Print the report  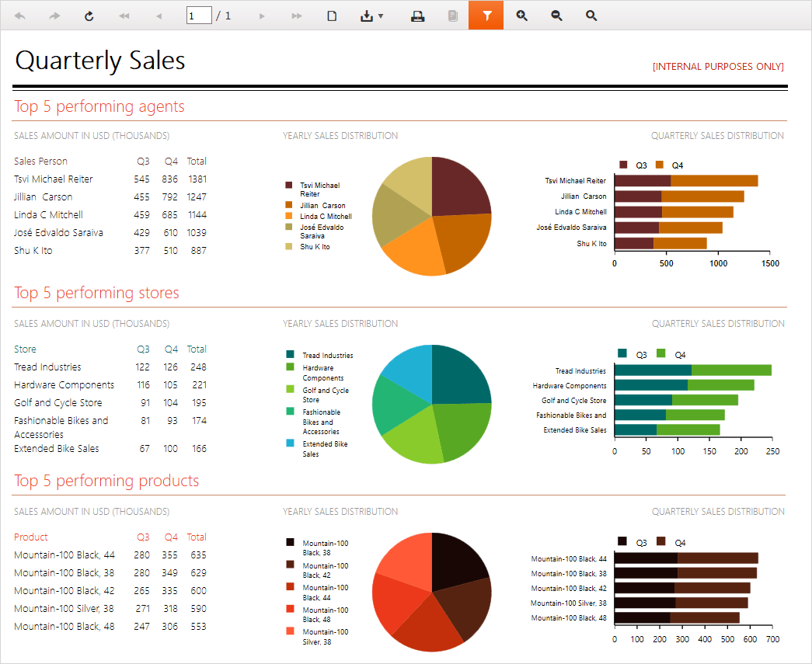417,16
